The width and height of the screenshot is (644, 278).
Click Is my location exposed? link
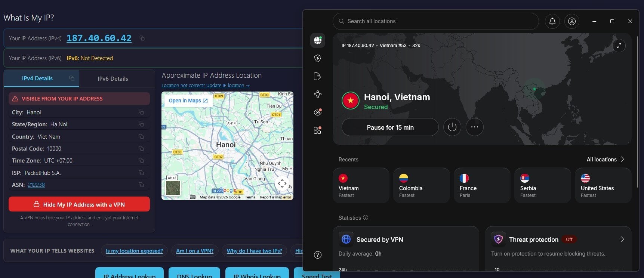(x=134, y=251)
